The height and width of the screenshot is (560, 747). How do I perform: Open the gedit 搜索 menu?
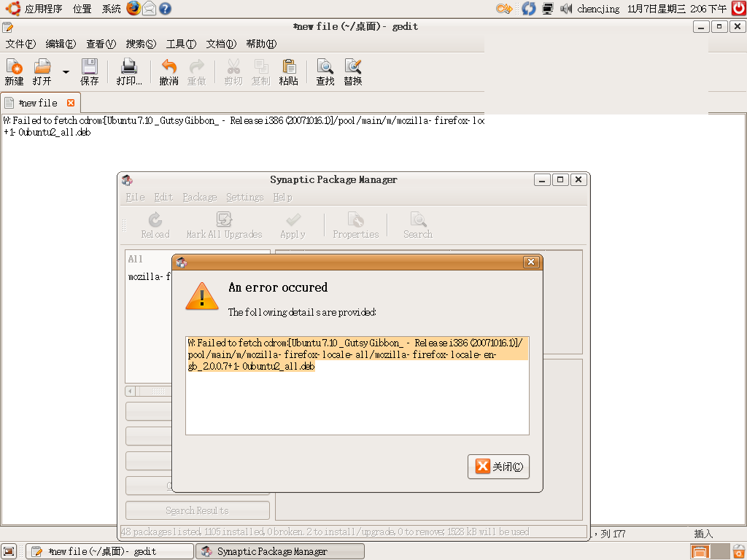click(141, 44)
